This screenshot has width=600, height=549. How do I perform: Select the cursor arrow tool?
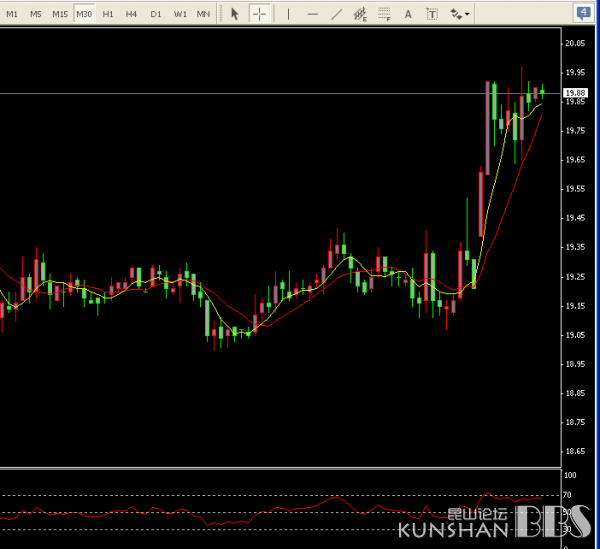(x=235, y=14)
